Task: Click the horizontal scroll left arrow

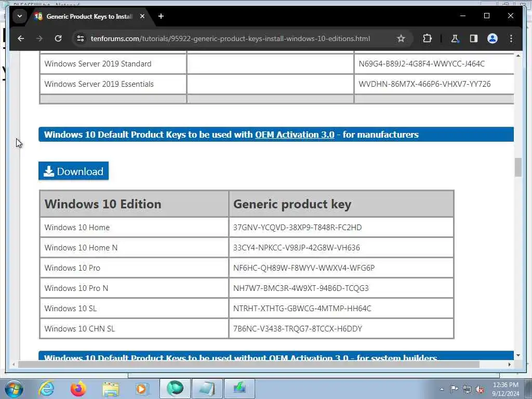Action: (x=14, y=364)
